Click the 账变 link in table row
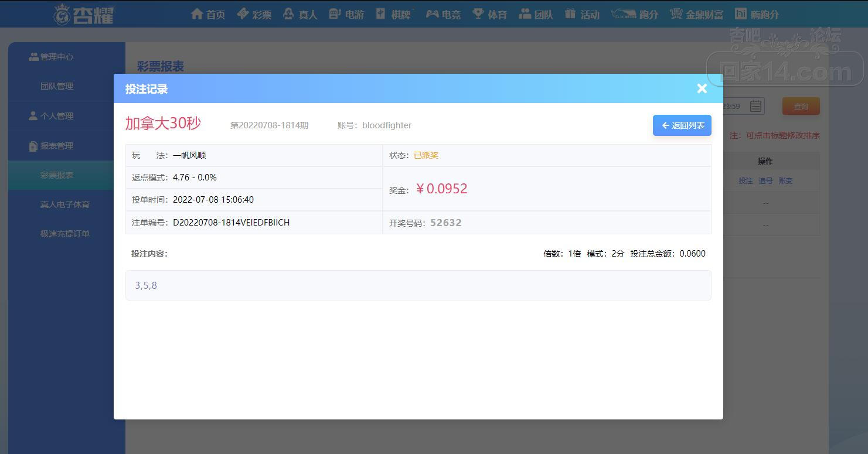The height and width of the screenshot is (454, 868). point(785,181)
